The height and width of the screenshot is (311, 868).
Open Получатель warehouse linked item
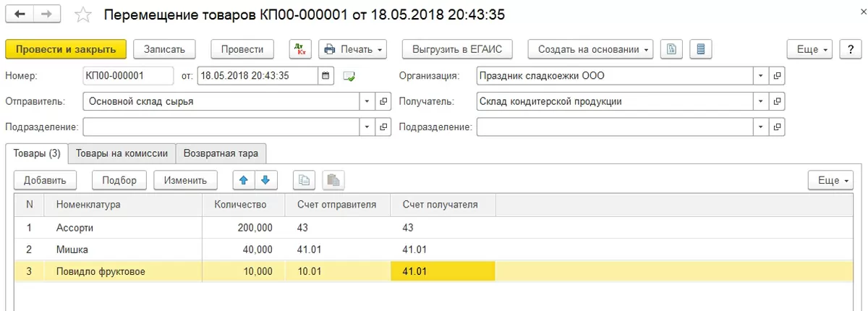tap(777, 101)
